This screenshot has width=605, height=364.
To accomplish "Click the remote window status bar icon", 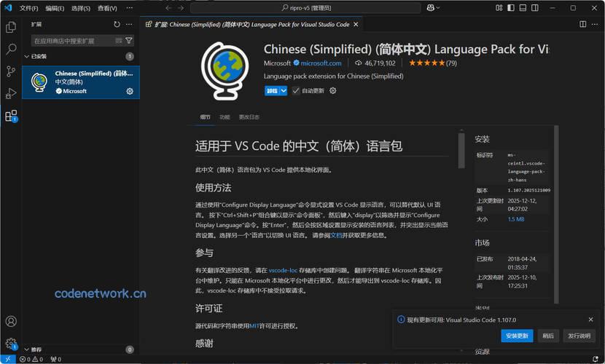I will 8,360.
